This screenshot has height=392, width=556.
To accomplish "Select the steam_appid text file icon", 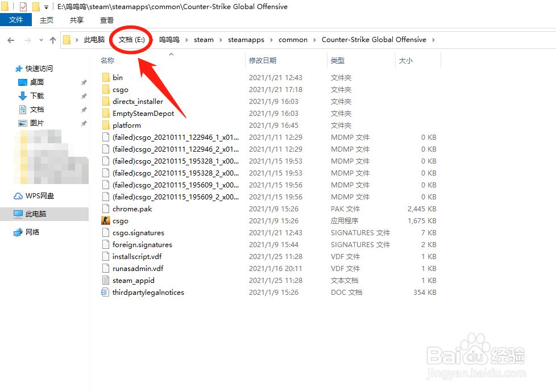I will tap(106, 281).
